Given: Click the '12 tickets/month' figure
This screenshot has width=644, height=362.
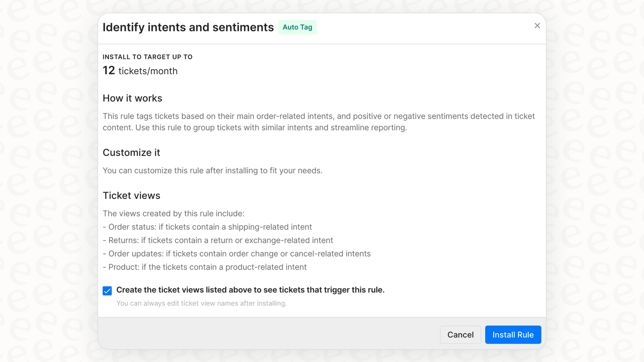Looking at the screenshot, I should coord(140,71).
